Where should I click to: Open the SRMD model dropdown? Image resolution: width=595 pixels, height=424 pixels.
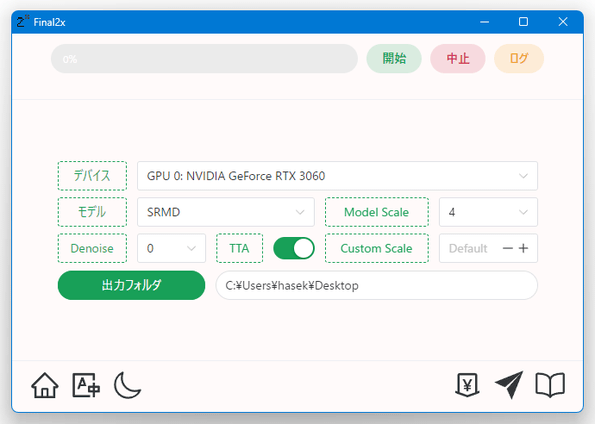[x=226, y=212]
